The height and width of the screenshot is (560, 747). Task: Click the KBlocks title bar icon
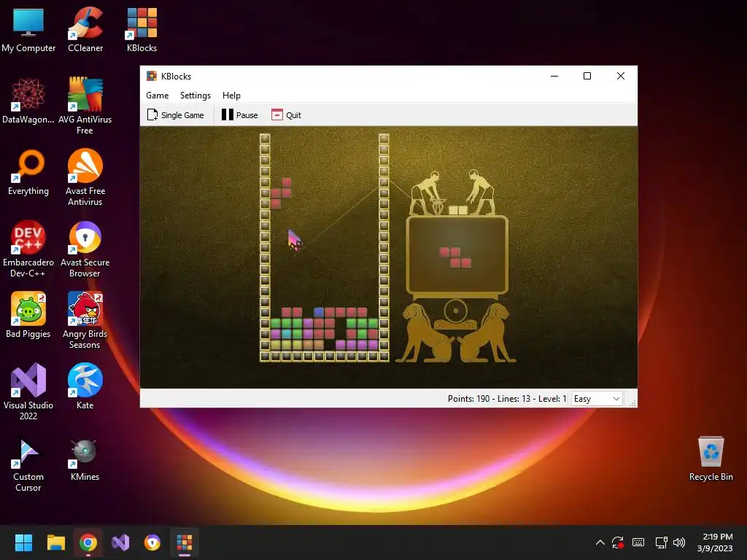point(152,76)
